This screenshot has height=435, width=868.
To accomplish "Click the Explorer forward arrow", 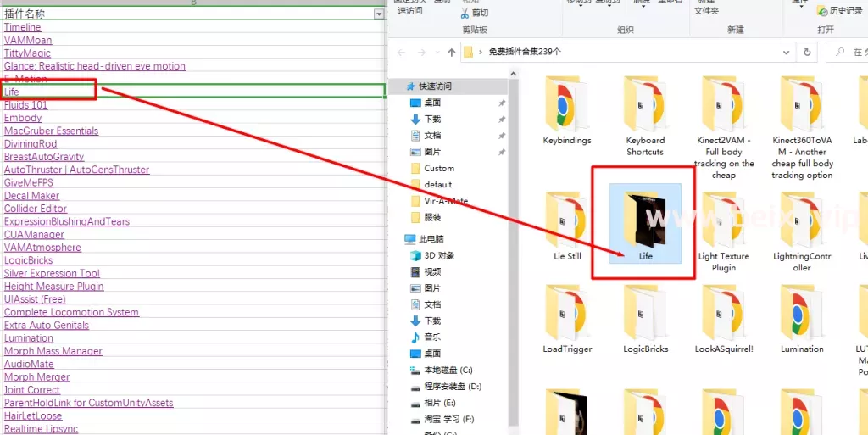I will coord(422,53).
